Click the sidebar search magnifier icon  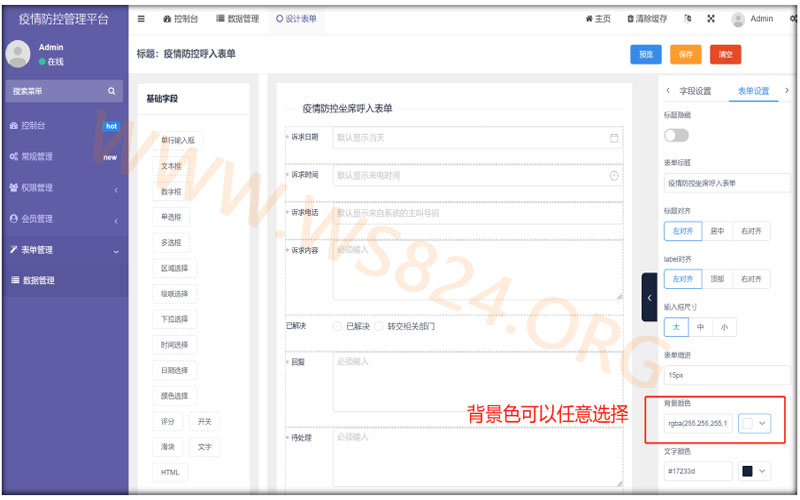coord(112,91)
